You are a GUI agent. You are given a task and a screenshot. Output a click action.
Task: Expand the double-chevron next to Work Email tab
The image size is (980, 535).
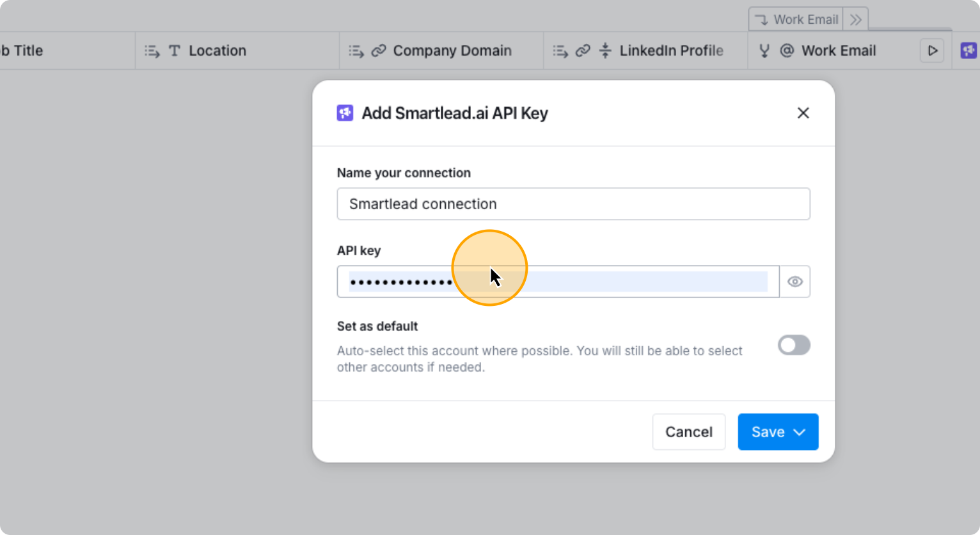(x=856, y=20)
